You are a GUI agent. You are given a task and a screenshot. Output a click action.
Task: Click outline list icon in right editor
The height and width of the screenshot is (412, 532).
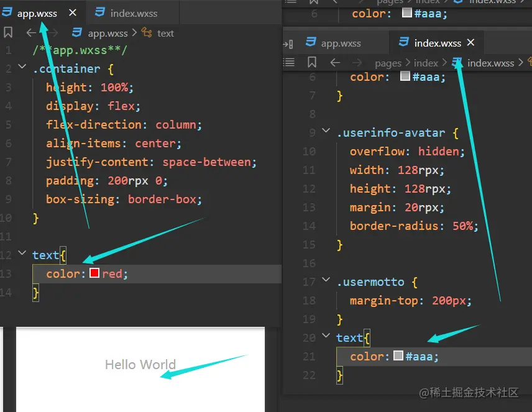click(289, 62)
